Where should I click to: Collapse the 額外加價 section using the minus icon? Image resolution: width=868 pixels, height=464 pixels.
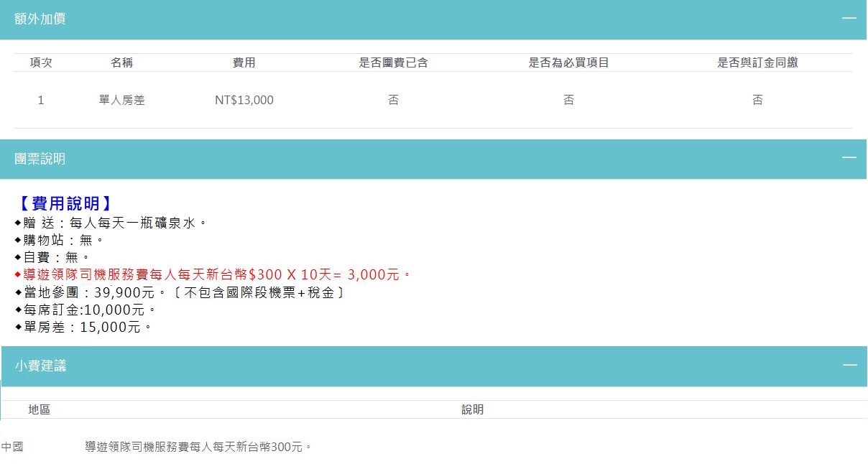(x=849, y=18)
